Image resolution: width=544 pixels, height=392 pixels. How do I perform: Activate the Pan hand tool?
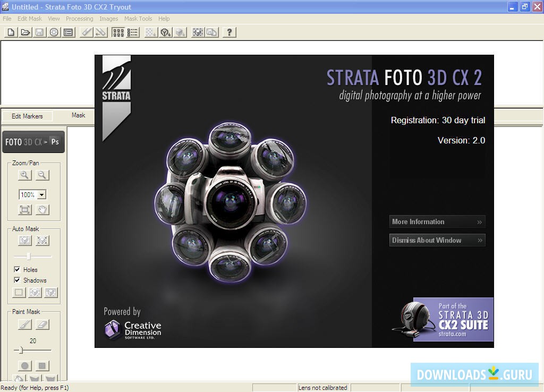coord(42,209)
